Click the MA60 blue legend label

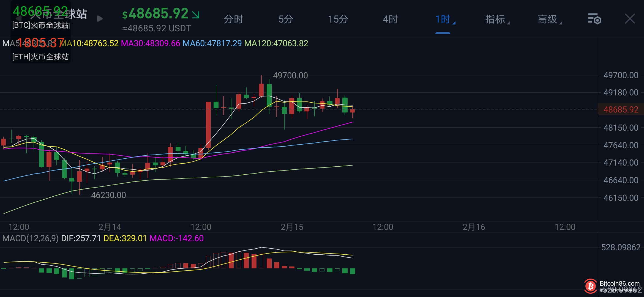(x=212, y=43)
